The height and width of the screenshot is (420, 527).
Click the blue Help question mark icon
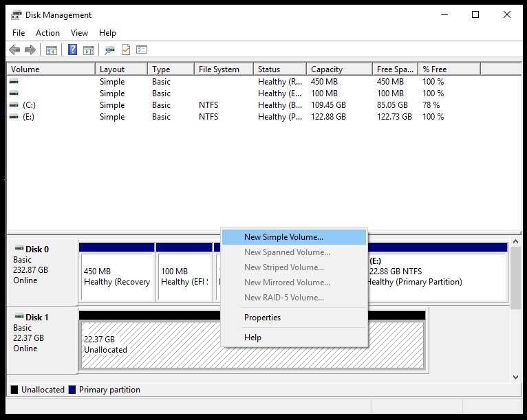pos(72,49)
